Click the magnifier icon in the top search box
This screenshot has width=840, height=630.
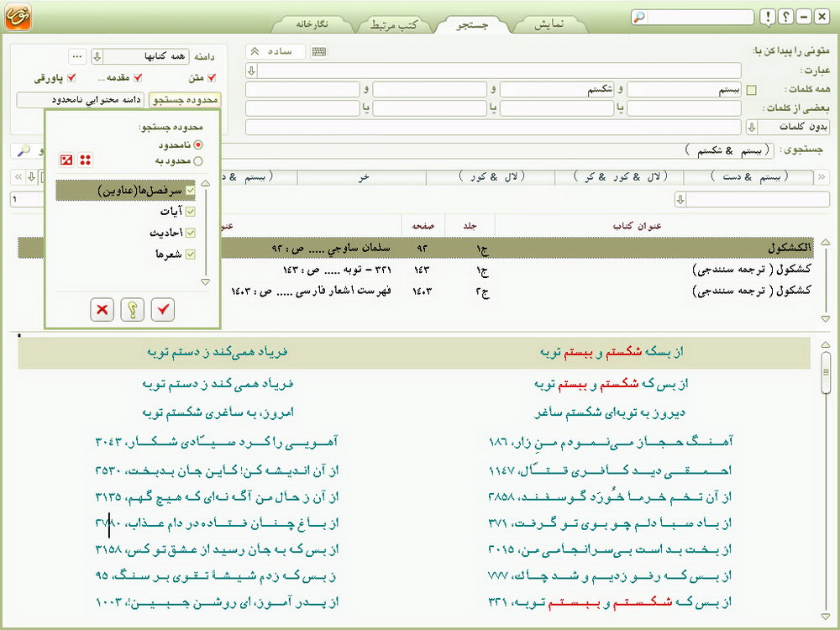[639, 17]
